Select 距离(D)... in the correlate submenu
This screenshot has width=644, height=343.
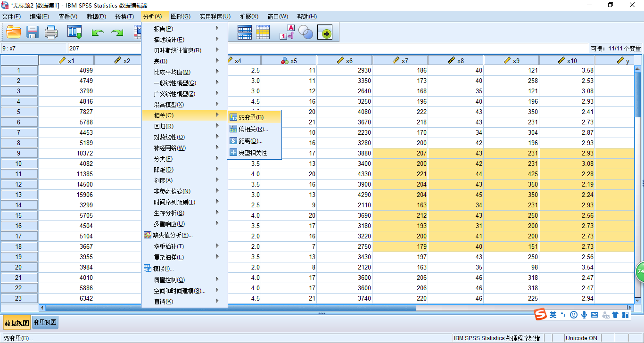(x=255, y=140)
